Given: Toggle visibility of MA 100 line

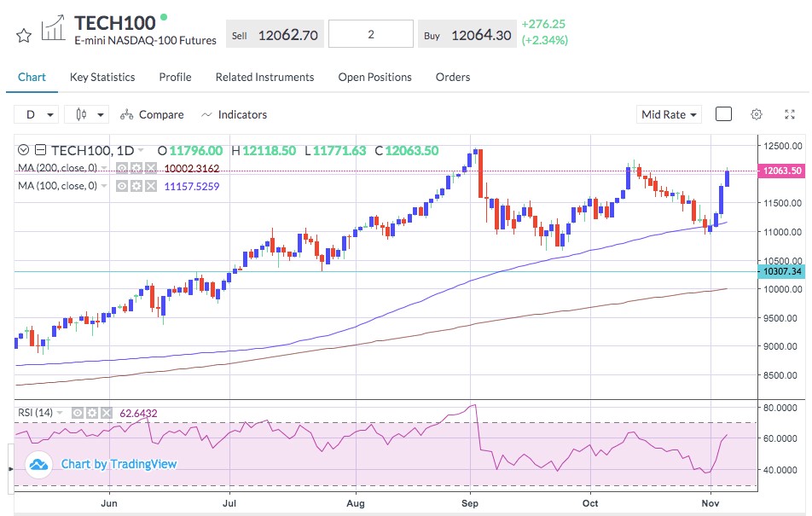Looking at the screenshot, I should (122, 186).
